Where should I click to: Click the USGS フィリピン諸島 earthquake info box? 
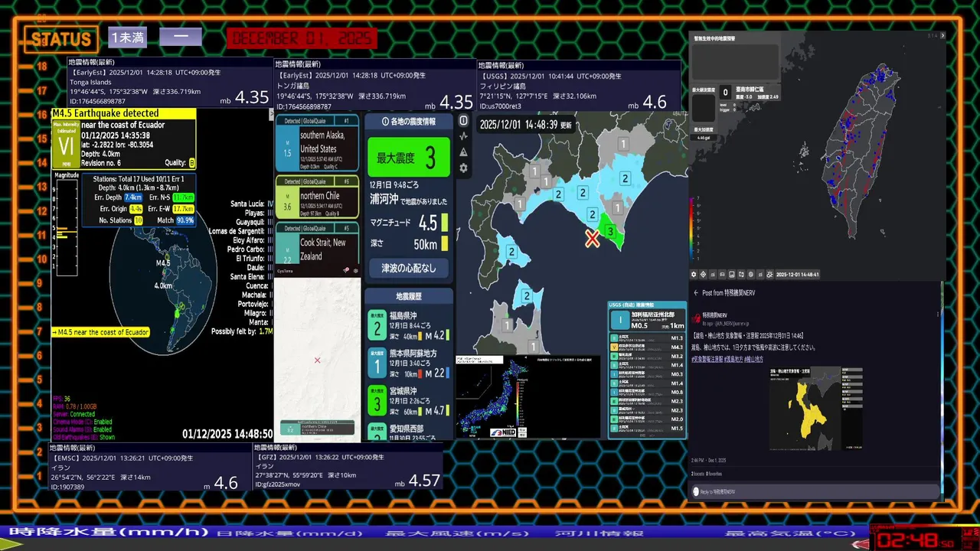click(578, 86)
